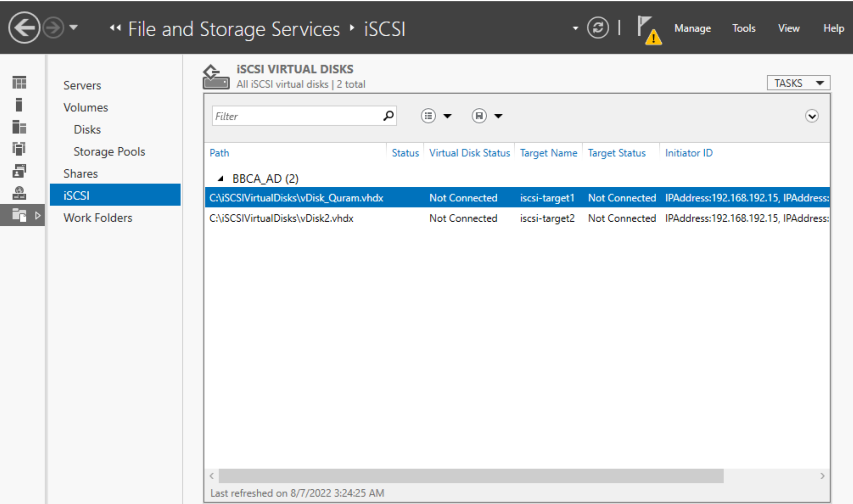Click the forward navigation arrow
The width and height of the screenshot is (853, 504).
[53, 27]
